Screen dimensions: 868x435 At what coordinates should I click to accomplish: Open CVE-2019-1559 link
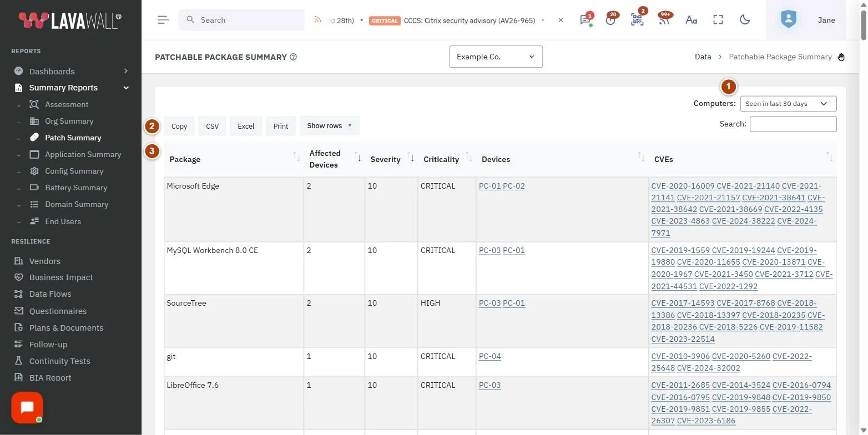(680, 250)
